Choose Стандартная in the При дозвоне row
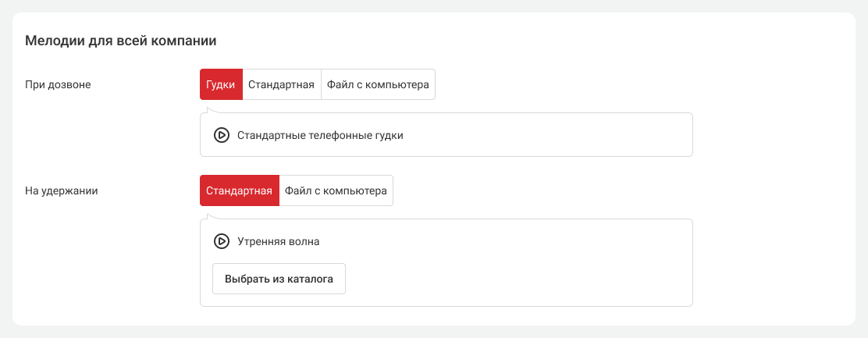 click(x=281, y=84)
